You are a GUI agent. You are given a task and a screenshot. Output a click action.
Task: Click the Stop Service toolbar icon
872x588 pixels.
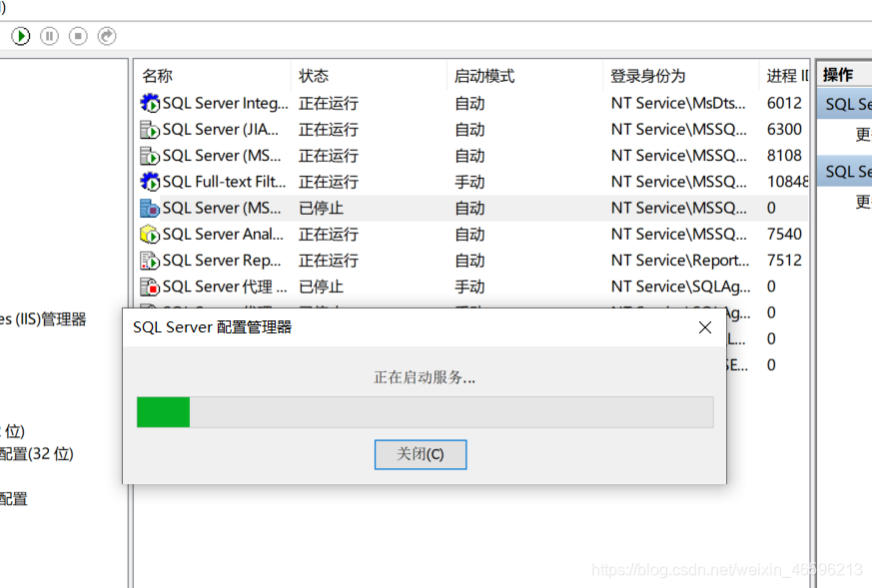pos(78,36)
